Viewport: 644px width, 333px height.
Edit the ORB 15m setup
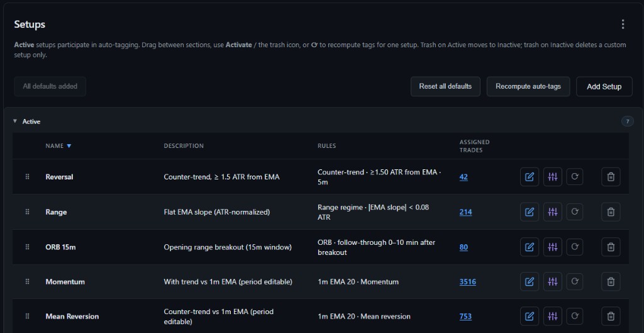click(x=530, y=247)
